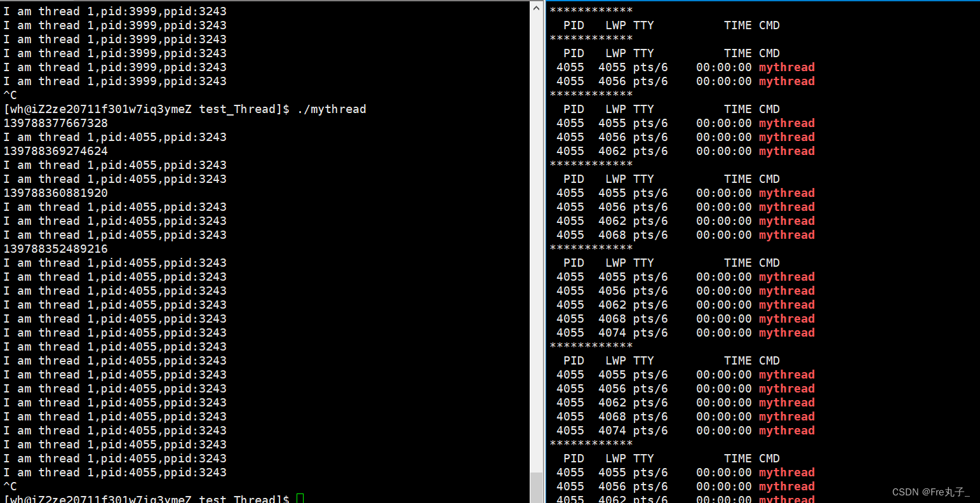The width and height of the screenshot is (980, 503).
Task: Place cursor at the final empty shell prompt
Action: click(x=300, y=499)
